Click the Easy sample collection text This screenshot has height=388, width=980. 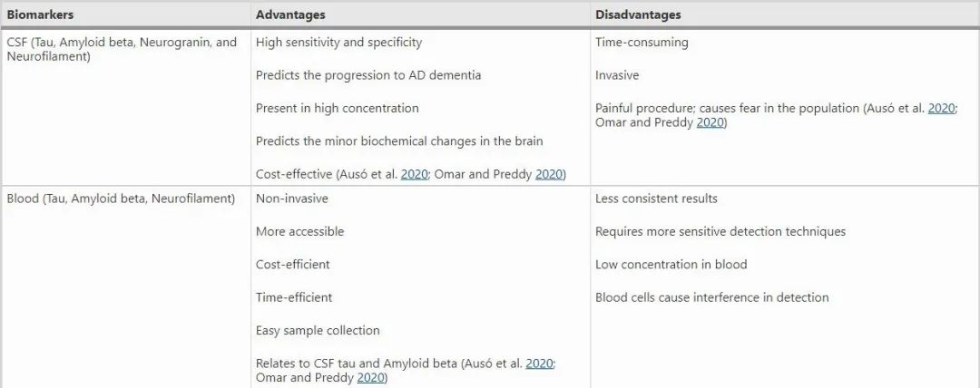coord(318,330)
